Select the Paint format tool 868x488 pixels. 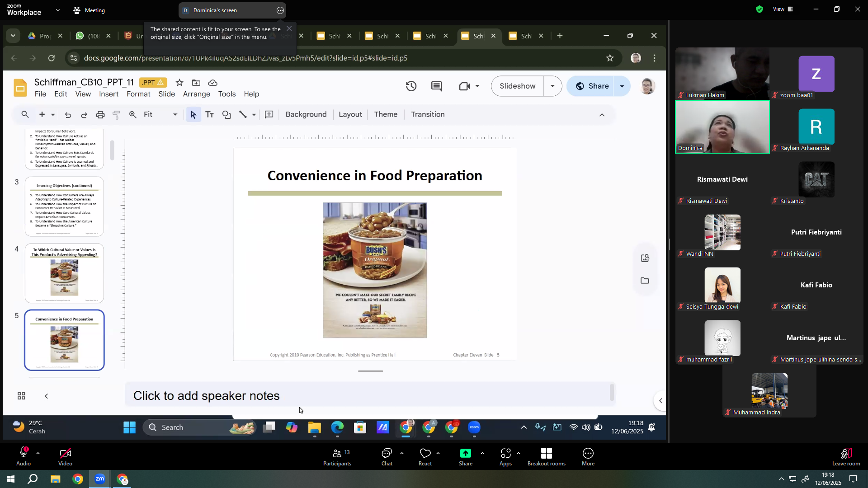[x=116, y=115]
